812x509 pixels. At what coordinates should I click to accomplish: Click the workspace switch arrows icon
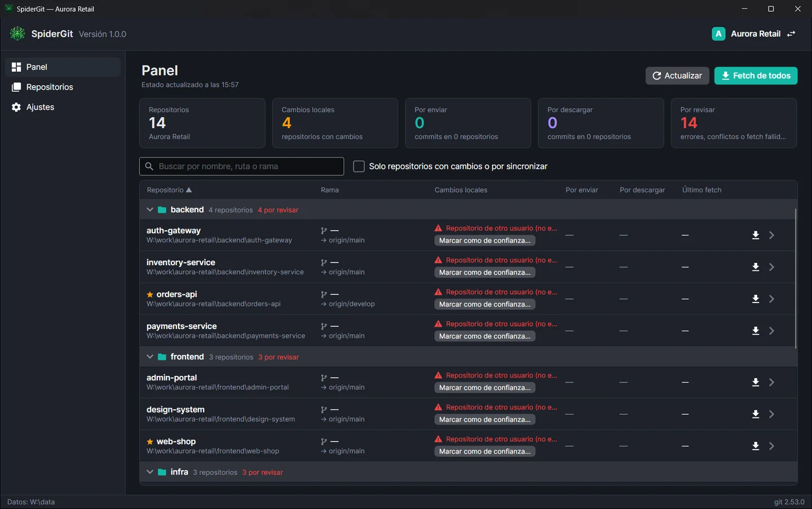[x=791, y=34]
